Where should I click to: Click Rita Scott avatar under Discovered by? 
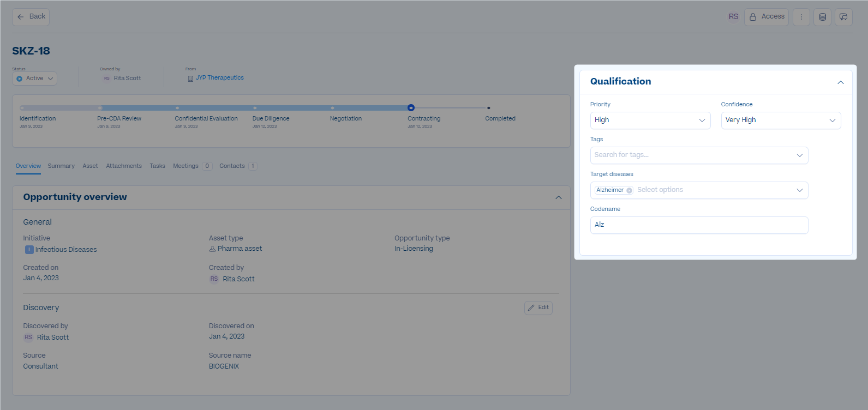(x=28, y=337)
